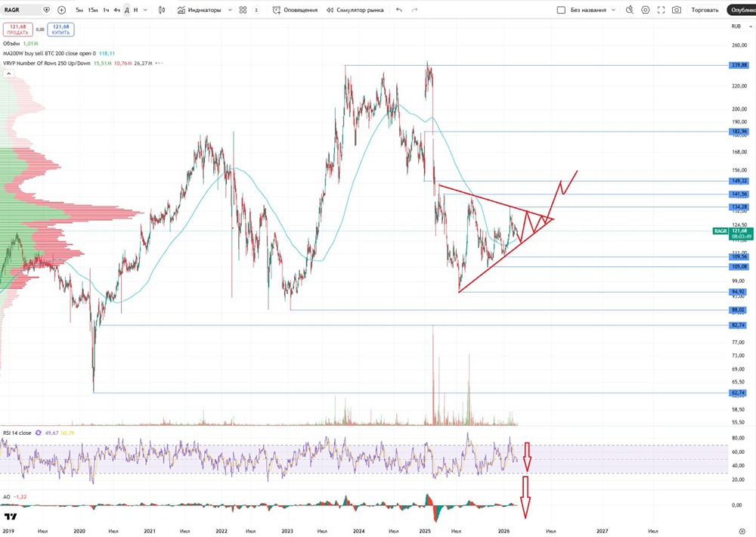Redo the last chart action
This screenshot has width=756, height=537.
(414, 10)
